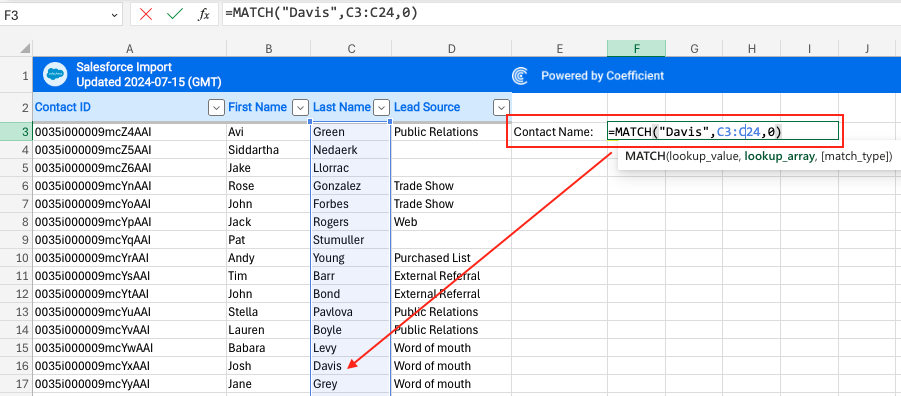The width and height of the screenshot is (901, 396).
Task: Select the Purchased List lead source cell
Action: tap(451, 257)
